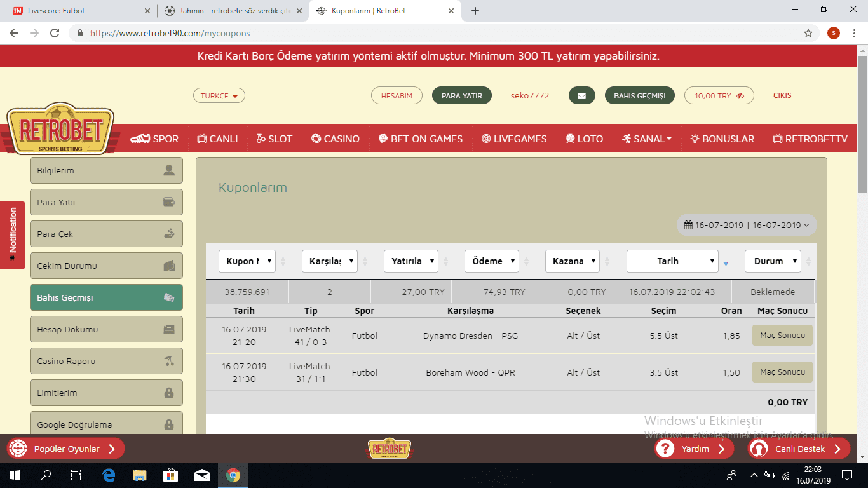Open the BONUSLAR navigation item
This screenshot has height=488, width=868.
click(x=723, y=139)
